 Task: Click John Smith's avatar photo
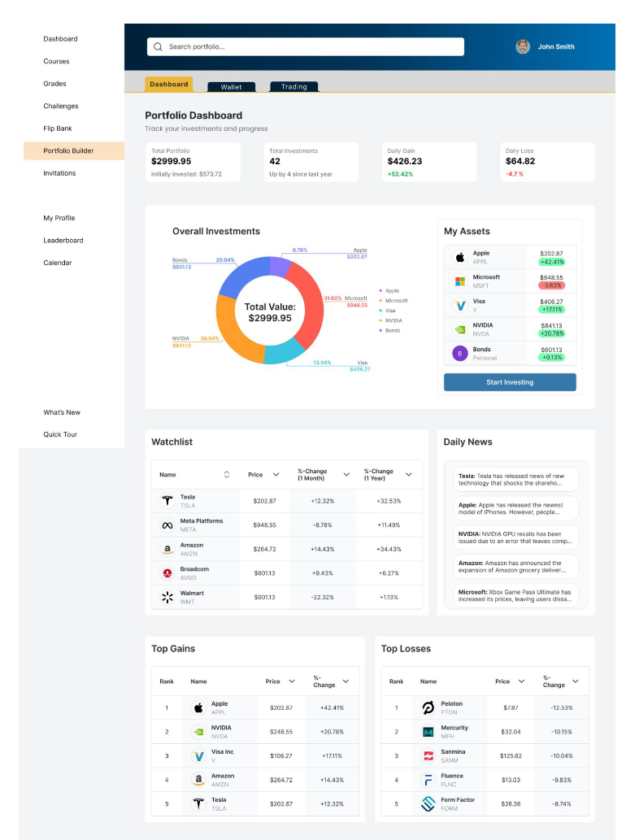523,46
